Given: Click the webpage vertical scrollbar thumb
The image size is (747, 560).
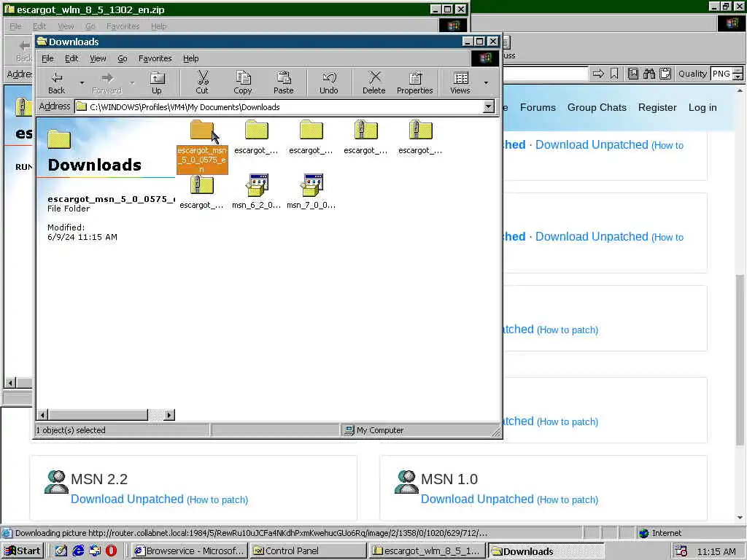Looking at the screenshot, I should tap(740, 360).
